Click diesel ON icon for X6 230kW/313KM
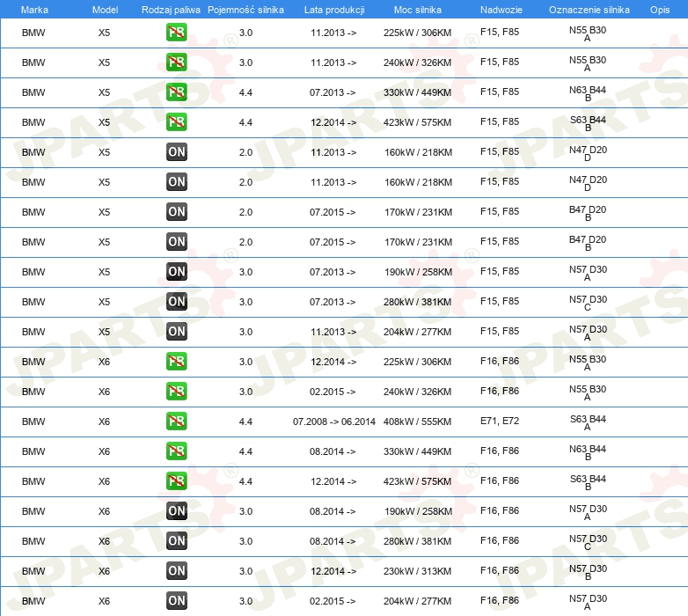688x616 pixels. tap(177, 571)
